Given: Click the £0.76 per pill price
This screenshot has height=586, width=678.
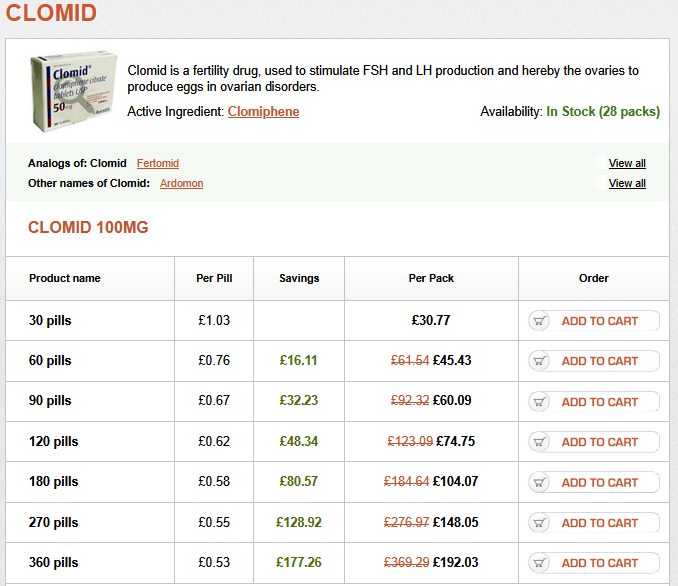Looking at the screenshot, I should click(214, 360).
